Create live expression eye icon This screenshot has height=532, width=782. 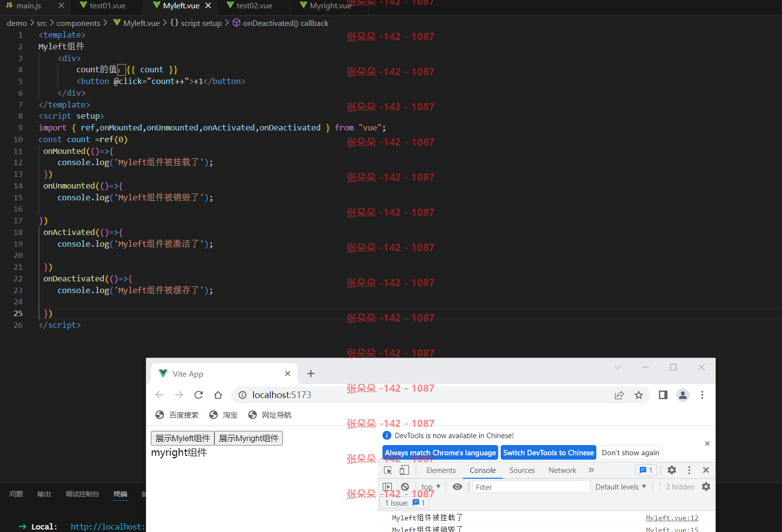click(x=457, y=487)
